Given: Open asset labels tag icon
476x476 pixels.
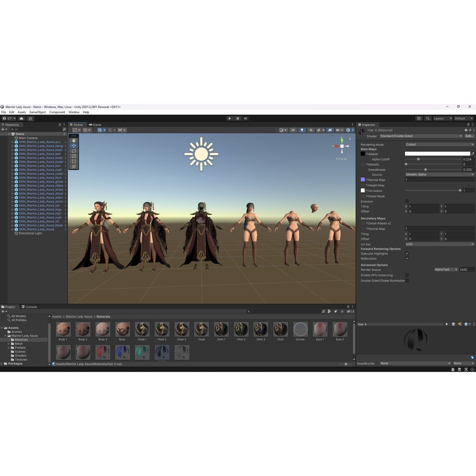Looking at the screenshot, I should [472, 357].
